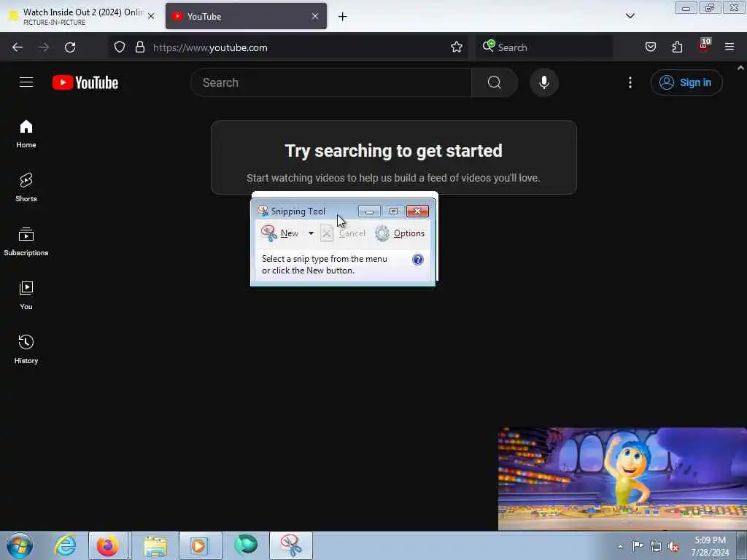Sign in to YouTube
Image resolution: width=747 pixels, height=560 pixels.
click(x=686, y=82)
